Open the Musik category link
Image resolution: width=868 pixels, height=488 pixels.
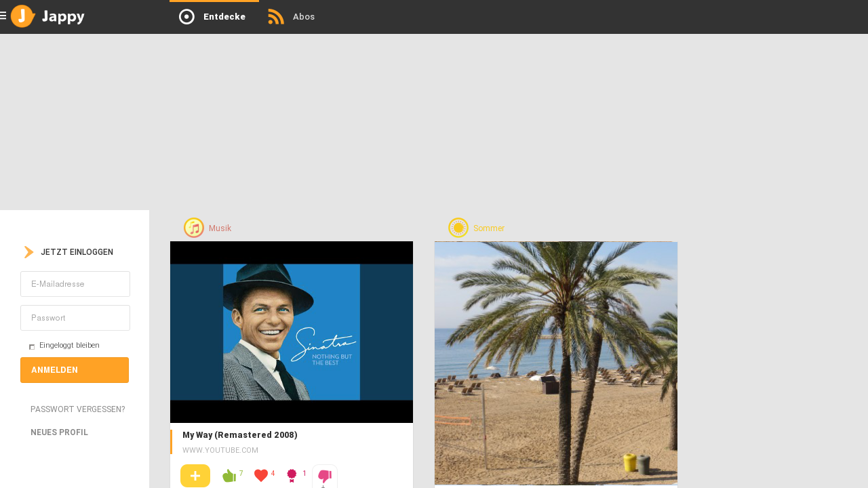(x=220, y=228)
